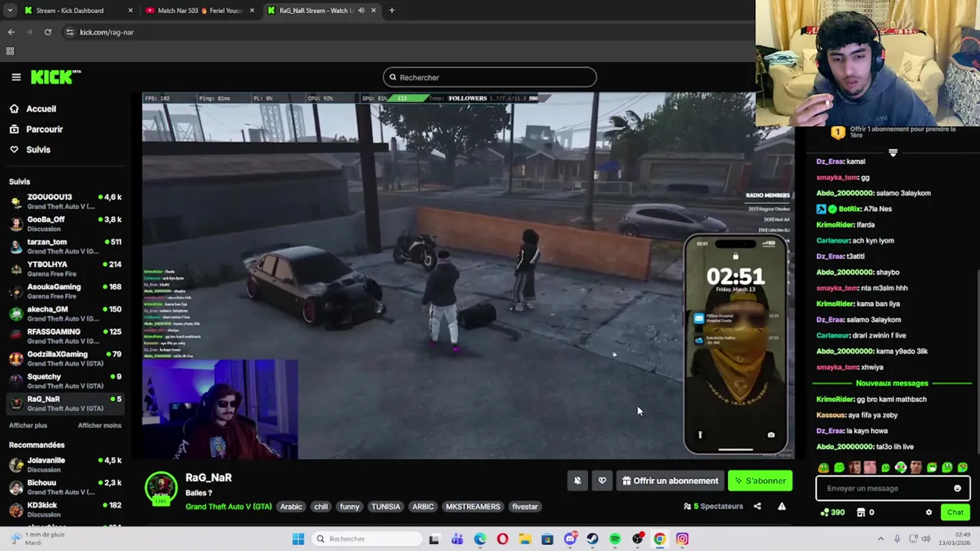Viewport: 980px width, 551px height.
Task: Click the Arabic tag
Action: click(291, 507)
